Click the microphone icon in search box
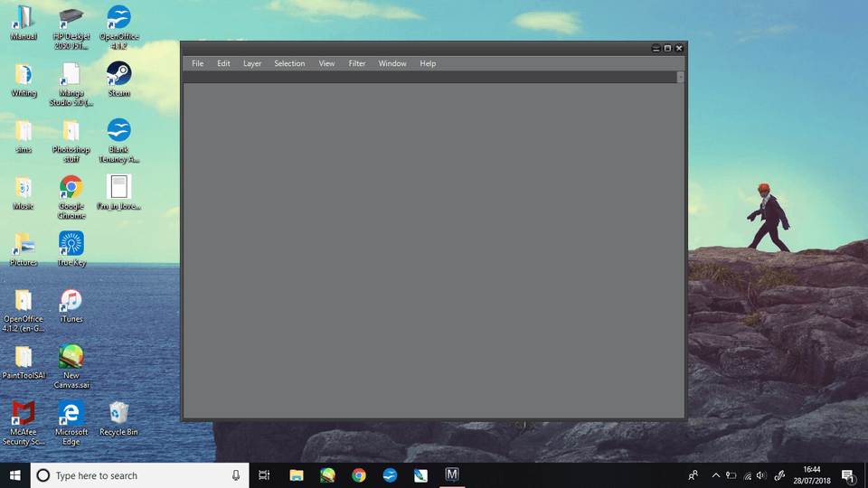 pos(236,475)
